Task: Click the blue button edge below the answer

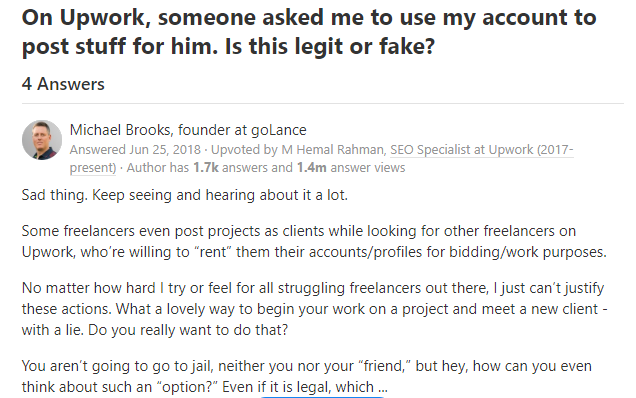Action: pos(322,396)
